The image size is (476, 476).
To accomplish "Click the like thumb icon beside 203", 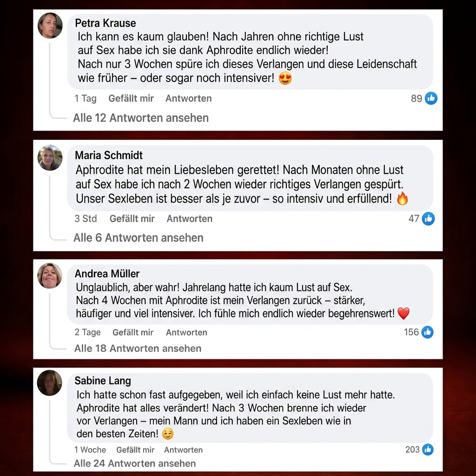I will click(428, 450).
